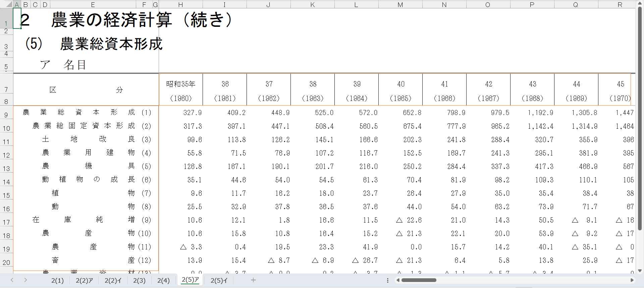The width and height of the screenshot is (644, 288).
Task: Go to the 2(4) sheet tab
Action: point(163,280)
